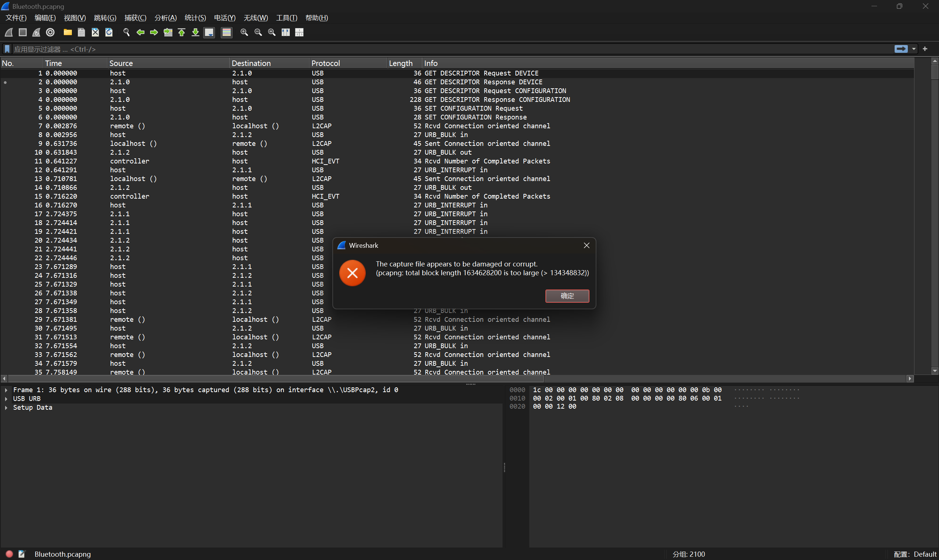
Task: Reset packet text to normal size
Action: pyautogui.click(x=272, y=33)
